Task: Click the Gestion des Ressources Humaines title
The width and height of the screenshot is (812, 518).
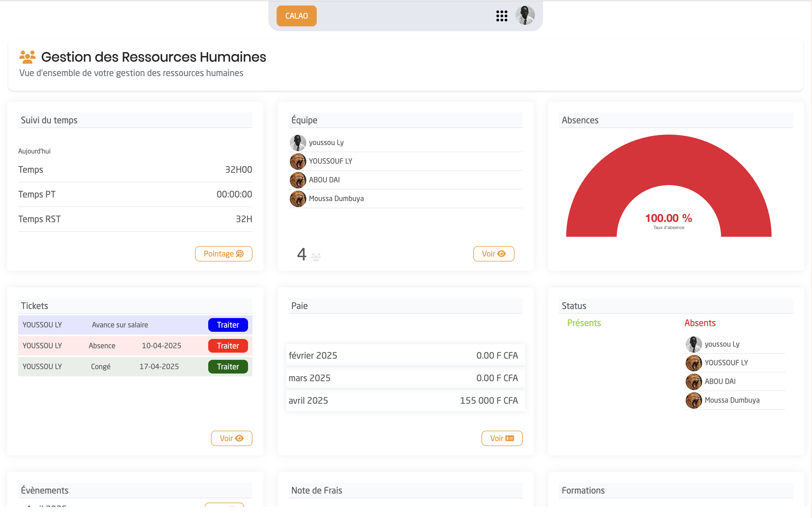Action: pos(154,57)
